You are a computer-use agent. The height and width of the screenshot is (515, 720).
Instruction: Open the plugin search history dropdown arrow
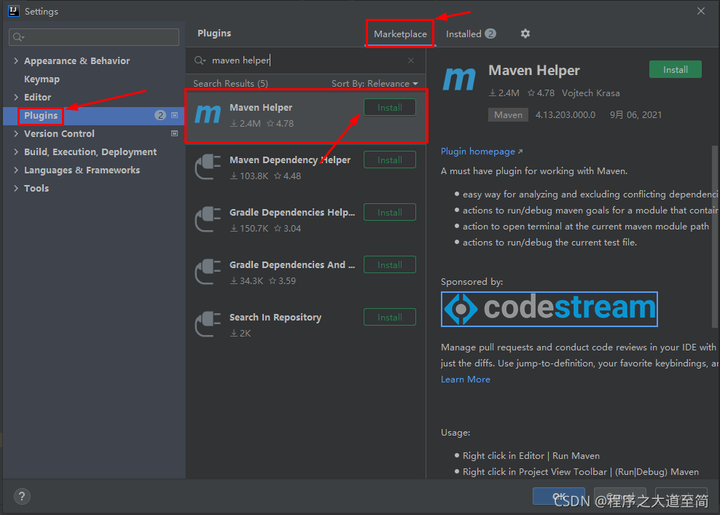[204, 62]
